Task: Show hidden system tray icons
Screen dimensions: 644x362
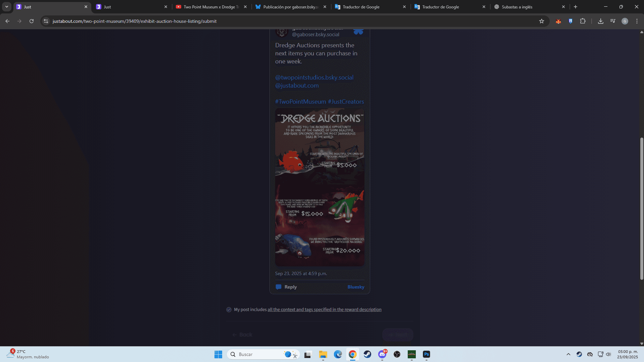Action: [568, 354]
